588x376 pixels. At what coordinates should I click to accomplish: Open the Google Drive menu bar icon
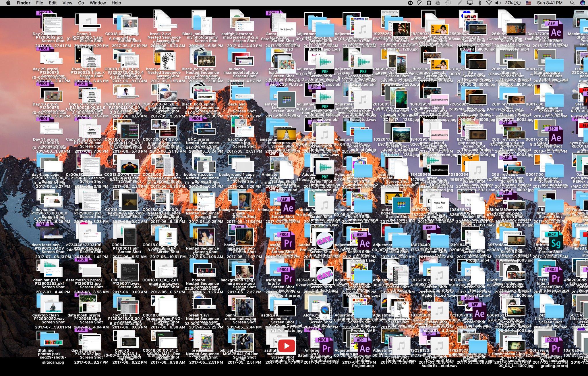click(438, 3)
